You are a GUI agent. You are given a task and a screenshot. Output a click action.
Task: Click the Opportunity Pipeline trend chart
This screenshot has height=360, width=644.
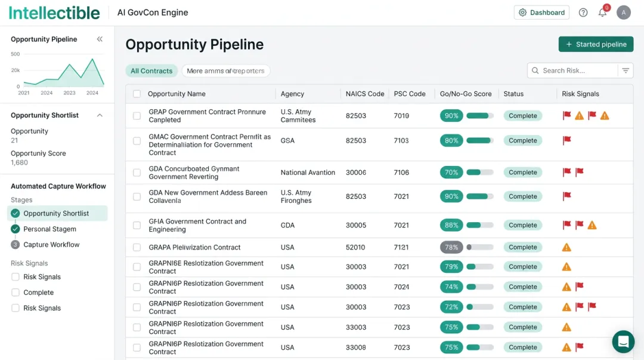57,73
